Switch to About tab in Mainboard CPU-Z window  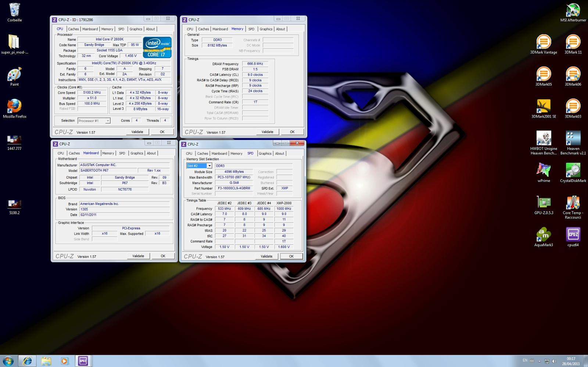click(x=151, y=153)
